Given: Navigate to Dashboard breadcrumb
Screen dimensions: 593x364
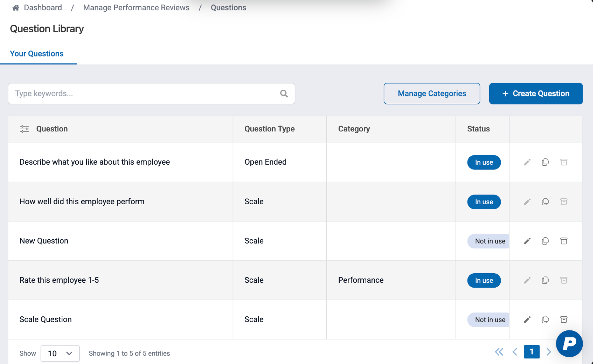Looking at the screenshot, I should pos(42,8).
